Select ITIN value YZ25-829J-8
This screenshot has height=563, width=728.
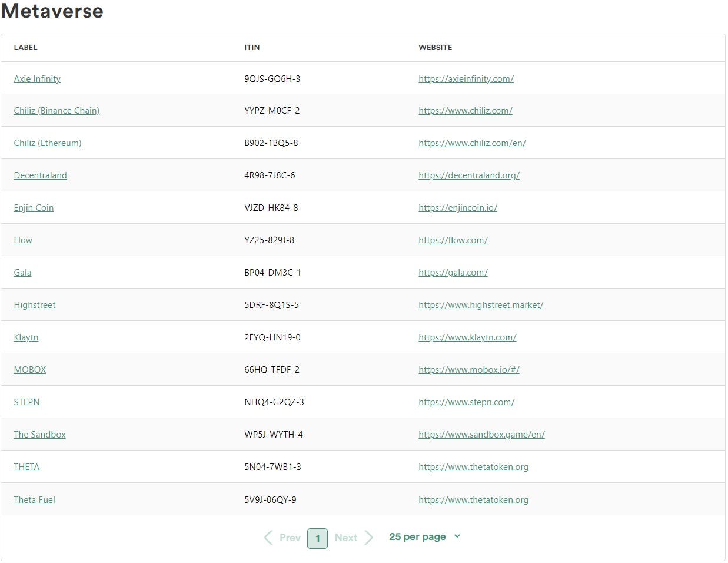[270, 240]
